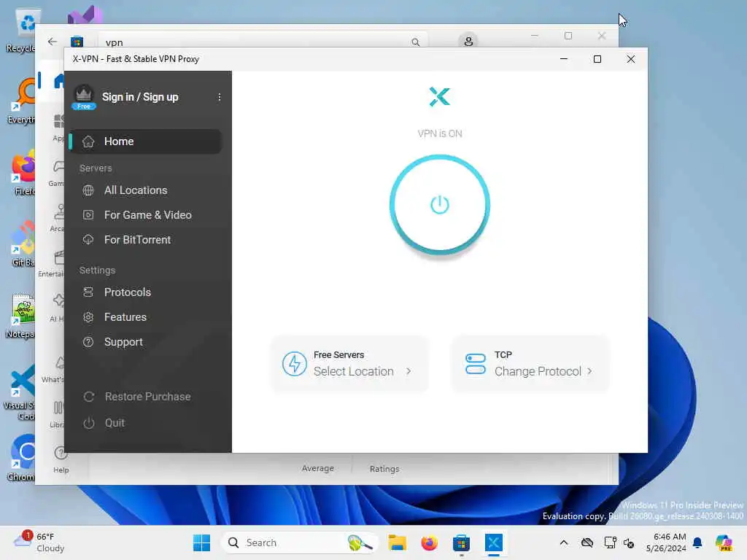Click Restore Purchase
This screenshot has height=560, width=747.
(147, 397)
